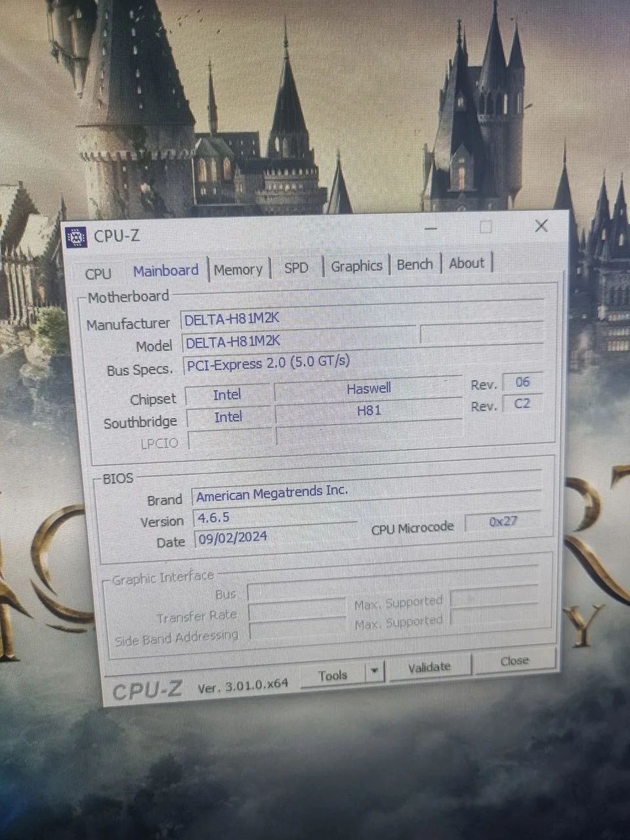Click the disabled maximize button in the title bar
This screenshot has height=840, width=630.
point(486,227)
